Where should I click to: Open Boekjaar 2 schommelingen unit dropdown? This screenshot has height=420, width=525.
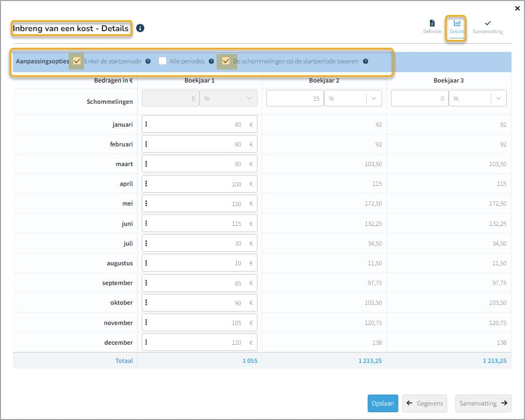click(353, 99)
